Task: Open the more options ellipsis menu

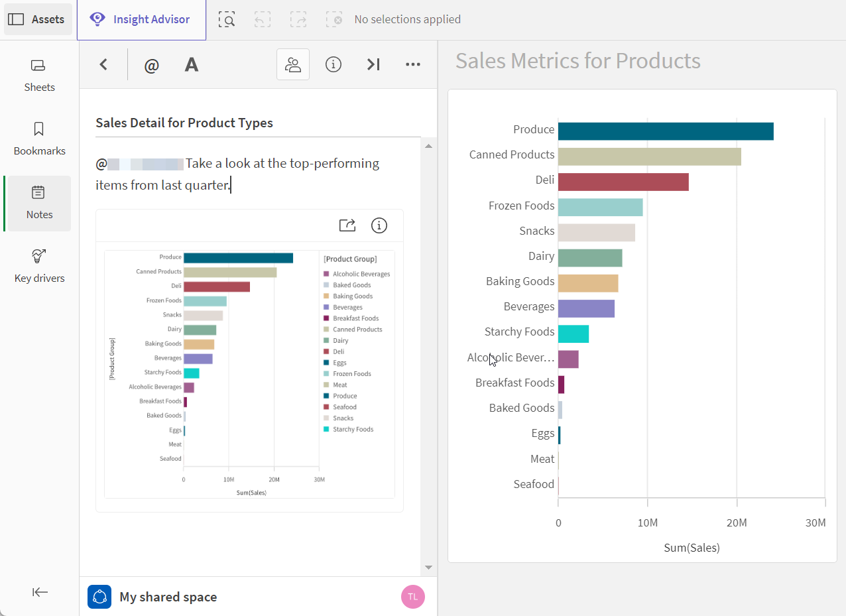Action: coord(413,64)
